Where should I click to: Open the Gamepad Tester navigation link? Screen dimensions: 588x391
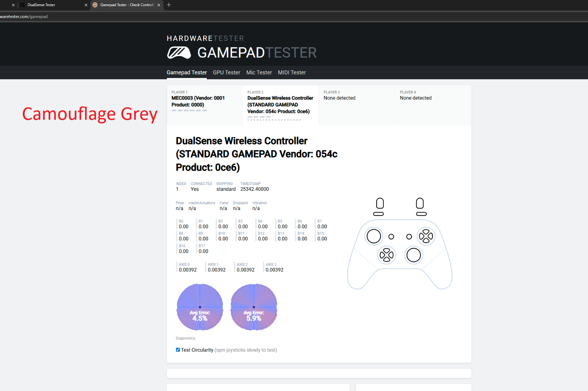coord(187,72)
